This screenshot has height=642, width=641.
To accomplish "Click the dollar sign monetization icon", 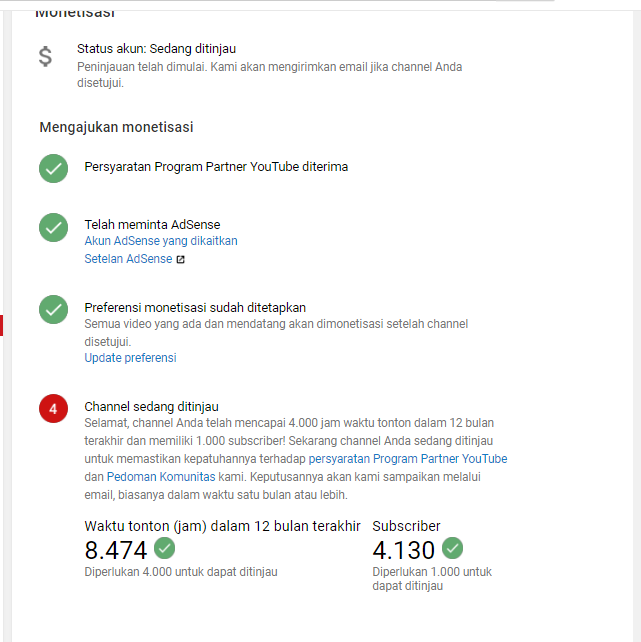I will pyautogui.click(x=45, y=57).
